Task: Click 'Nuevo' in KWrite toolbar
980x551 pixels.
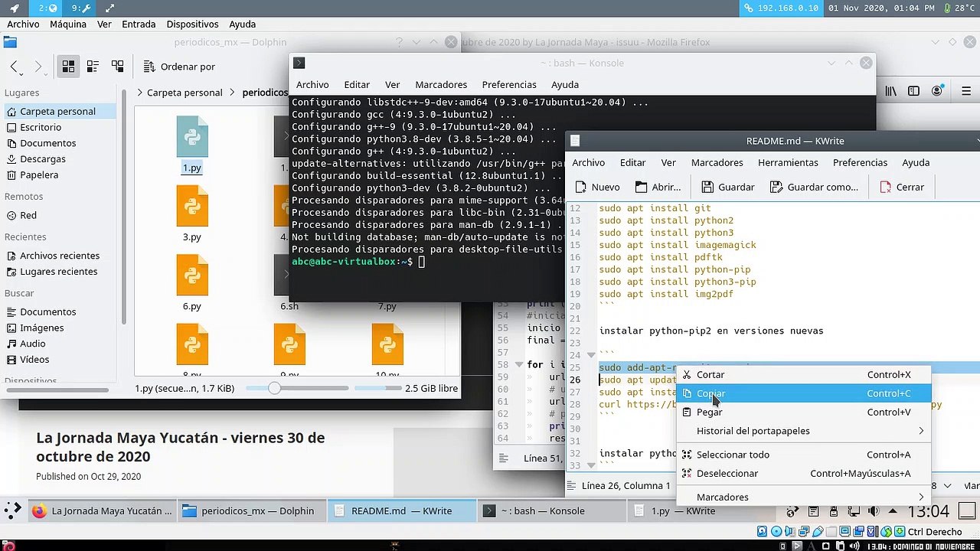Action: tap(596, 187)
